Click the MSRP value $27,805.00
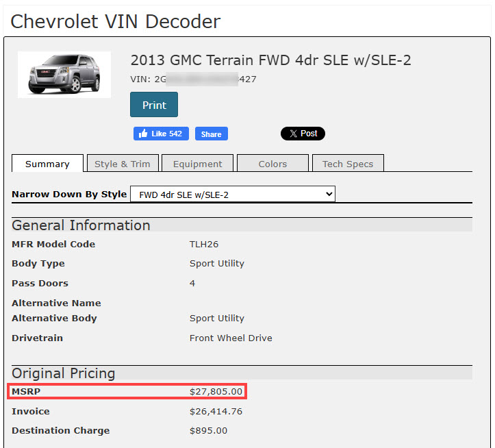 [x=216, y=392]
